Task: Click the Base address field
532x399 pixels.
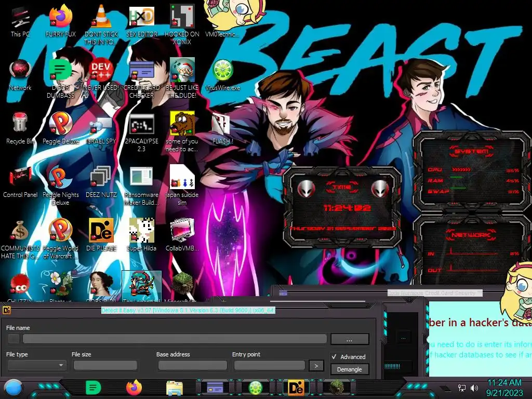Action: tap(192, 365)
